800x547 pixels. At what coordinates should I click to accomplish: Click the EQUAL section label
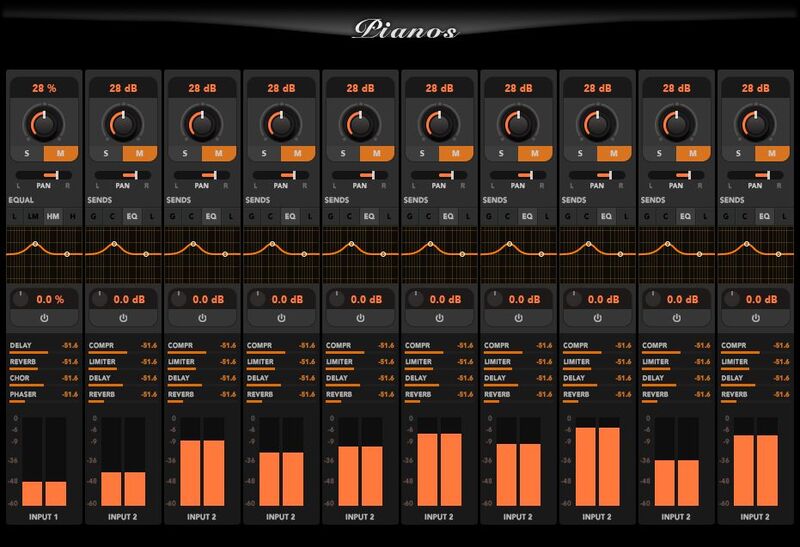(21, 200)
